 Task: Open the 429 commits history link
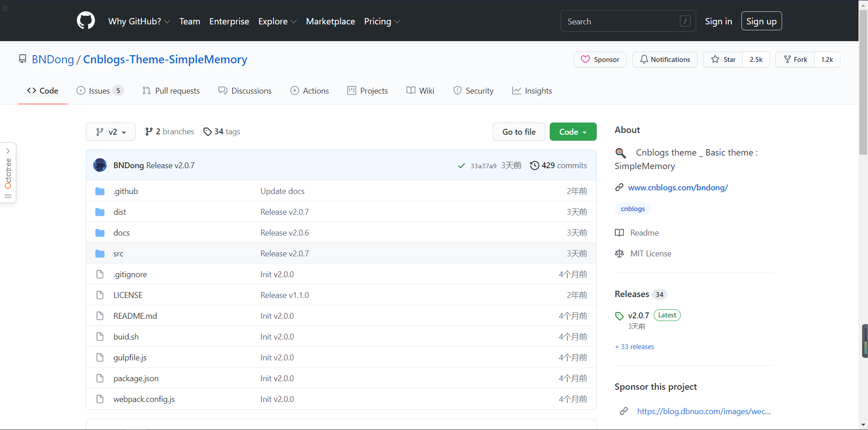[559, 165]
